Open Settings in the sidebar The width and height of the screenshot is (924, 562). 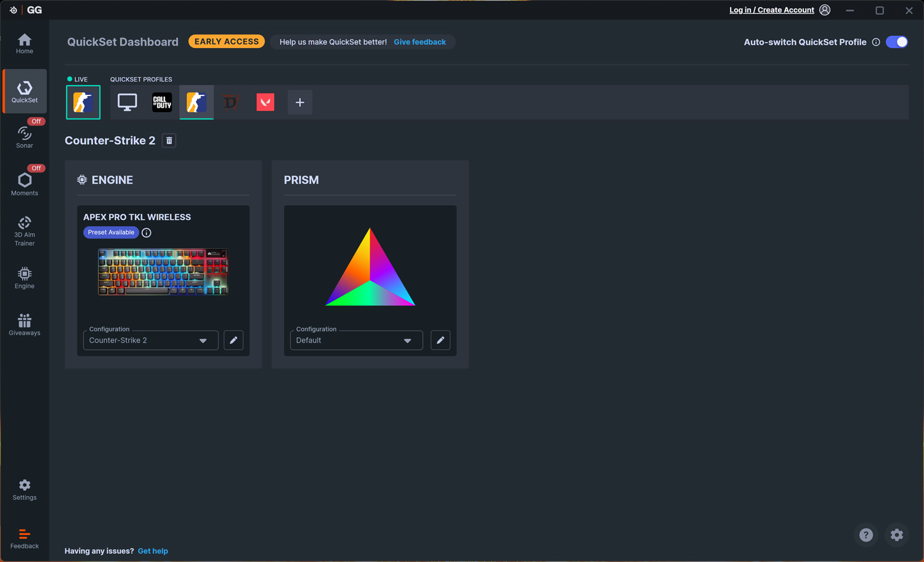25,490
